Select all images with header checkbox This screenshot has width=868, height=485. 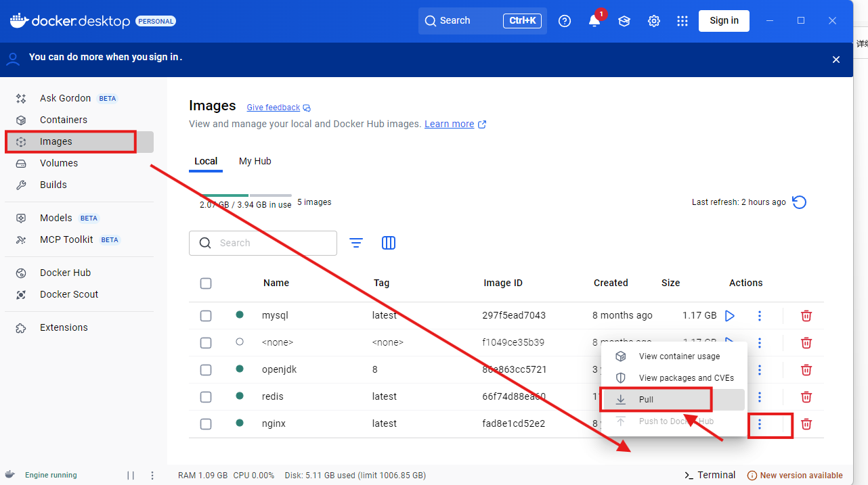click(x=206, y=283)
